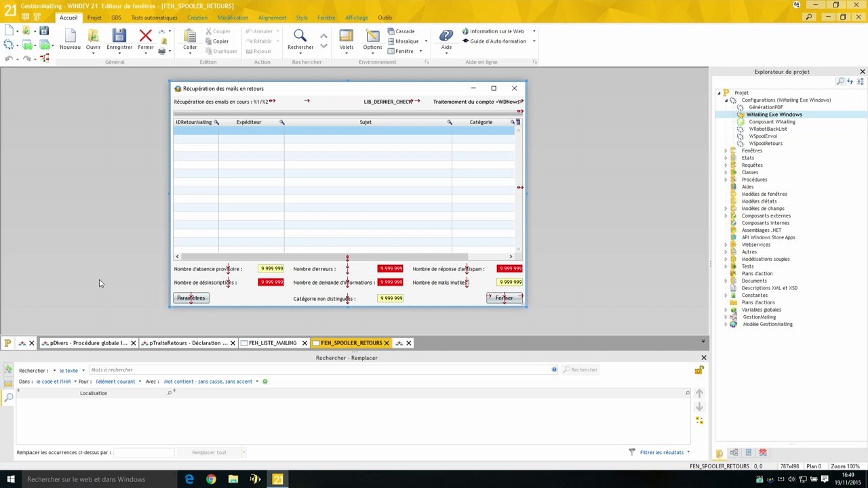Click the yellow 'Catégorie non distinguée' value field
The width and height of the screenshot is (868, 488).
(391, 298)
